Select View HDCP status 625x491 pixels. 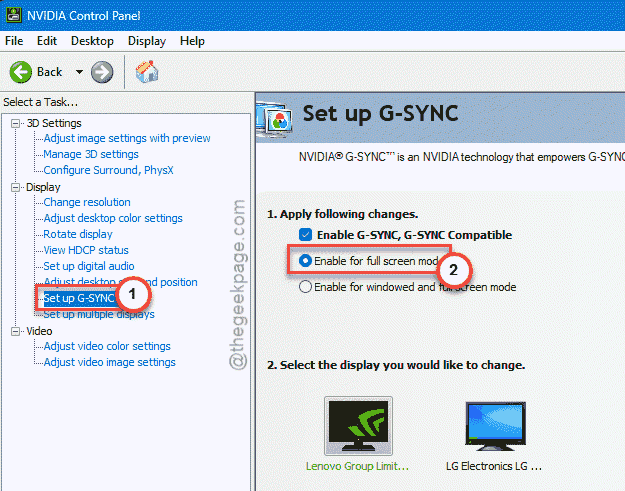[x=86, y=250]
